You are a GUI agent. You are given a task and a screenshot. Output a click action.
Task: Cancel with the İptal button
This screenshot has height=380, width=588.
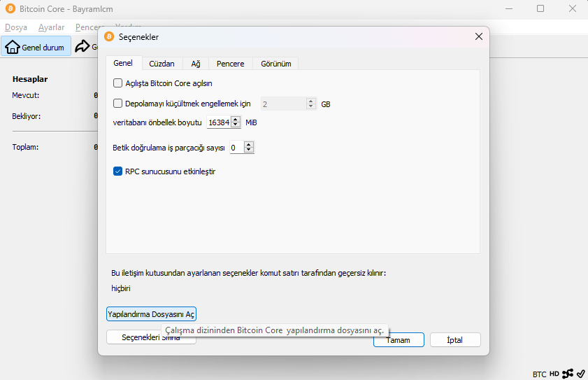pos(455,340)
